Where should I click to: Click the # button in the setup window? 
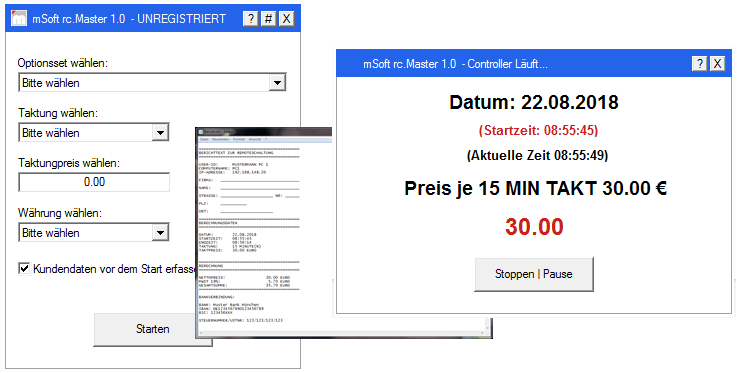268,19
